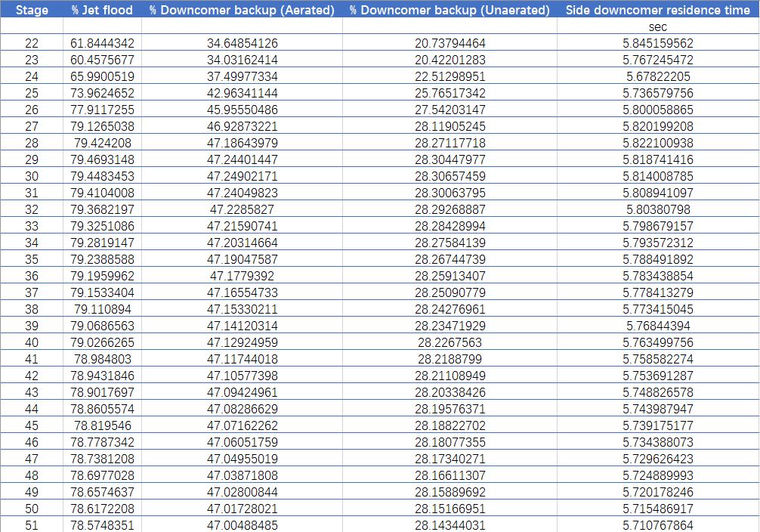
Task: Click residence time 5.822100938
Action: 658,143
